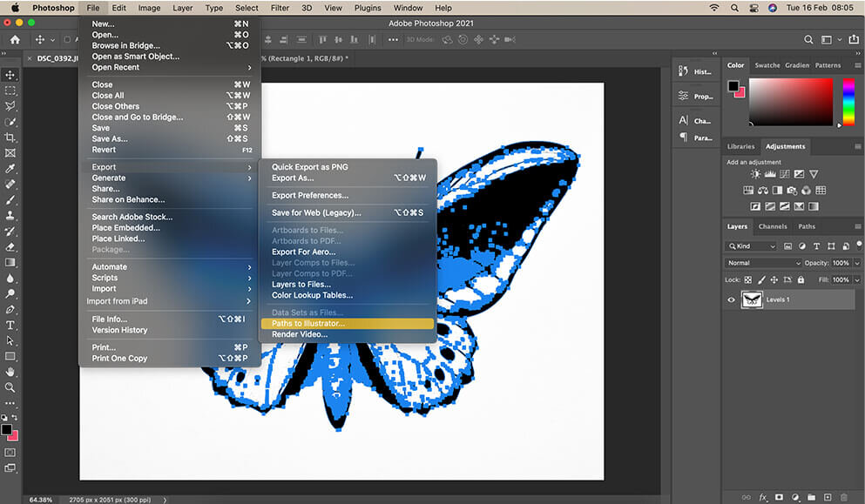865x504 pixels.
Task: Open the Share icon at top right
Action: (854, 40)
